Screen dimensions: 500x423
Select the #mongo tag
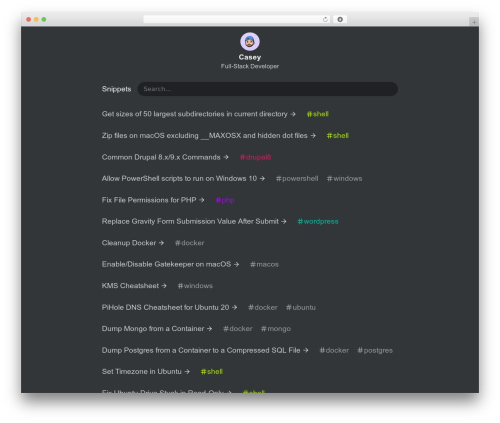pos(276,329)
